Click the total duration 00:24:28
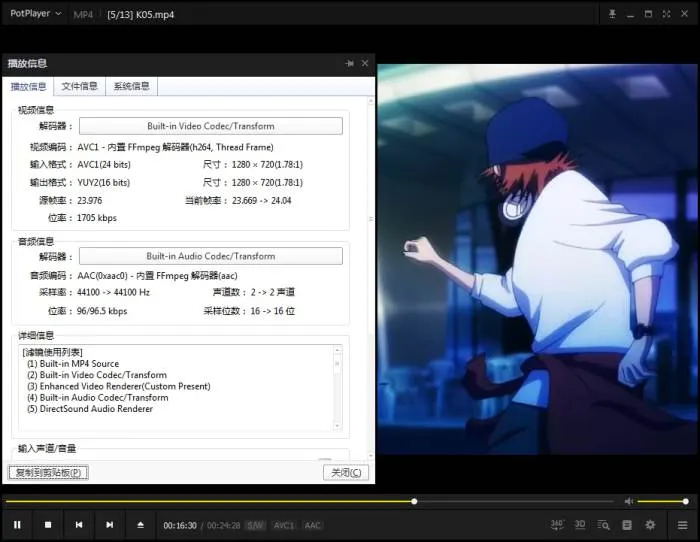The height and width of the screenshot is (542, 700). (x=224, y=525)
